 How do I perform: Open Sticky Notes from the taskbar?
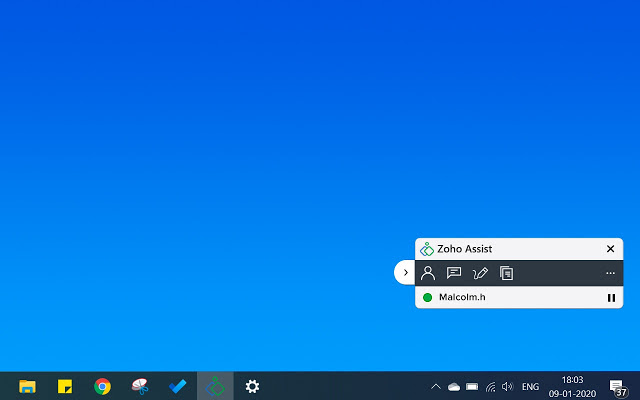[x=65, y=386]
